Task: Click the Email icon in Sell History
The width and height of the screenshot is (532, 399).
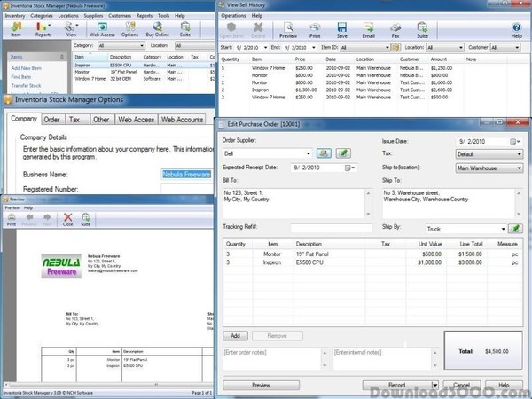Action: pos(368,30)
